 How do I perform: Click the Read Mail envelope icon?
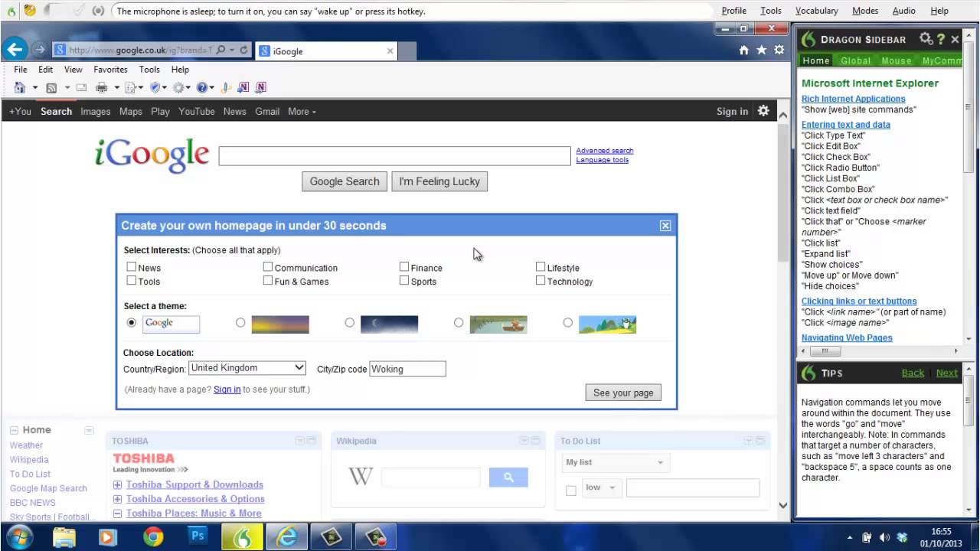click(81, 87)
